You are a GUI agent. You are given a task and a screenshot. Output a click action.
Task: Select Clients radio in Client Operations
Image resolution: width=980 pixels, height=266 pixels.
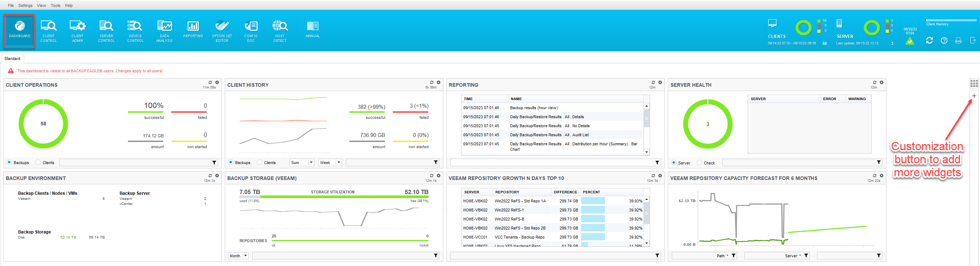click(38, 163)
